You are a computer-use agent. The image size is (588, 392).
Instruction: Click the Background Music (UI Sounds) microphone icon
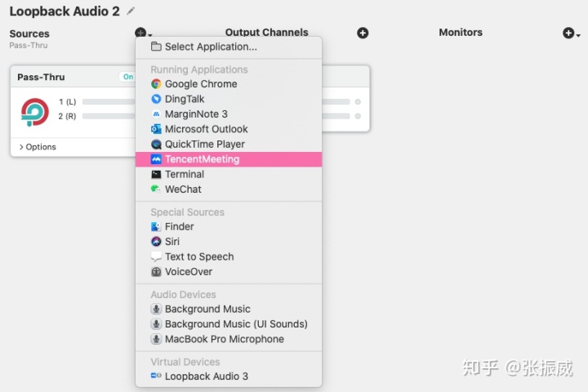pos(156,324)
